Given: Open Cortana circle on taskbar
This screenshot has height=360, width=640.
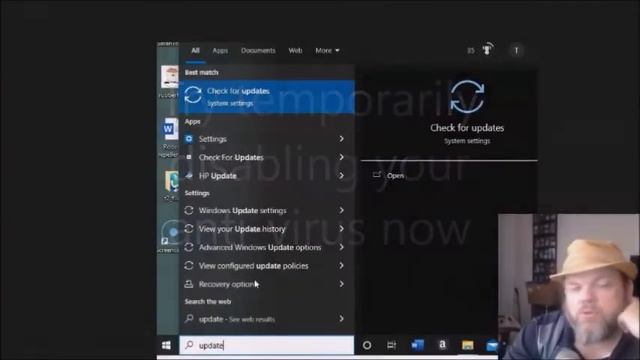Looking at the screenshot, I should [x=367, y=345].
